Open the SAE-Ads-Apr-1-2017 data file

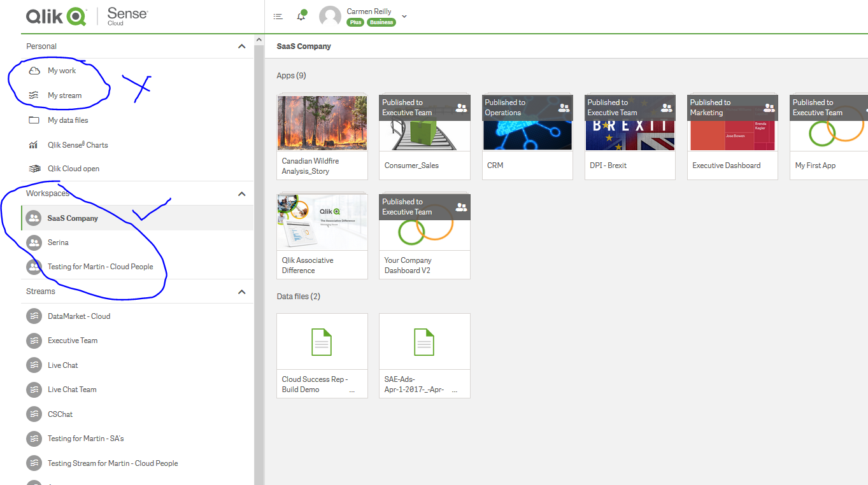pos(425,355)
